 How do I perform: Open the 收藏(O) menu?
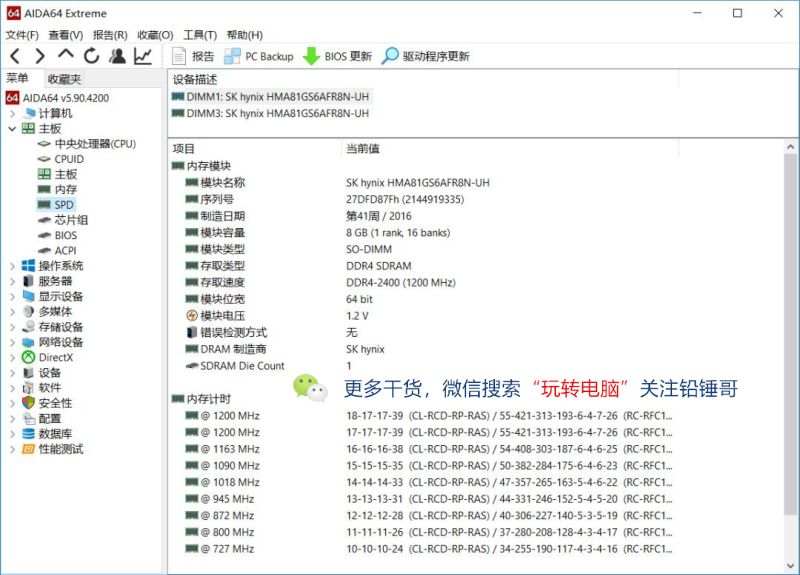coord(155,35)
